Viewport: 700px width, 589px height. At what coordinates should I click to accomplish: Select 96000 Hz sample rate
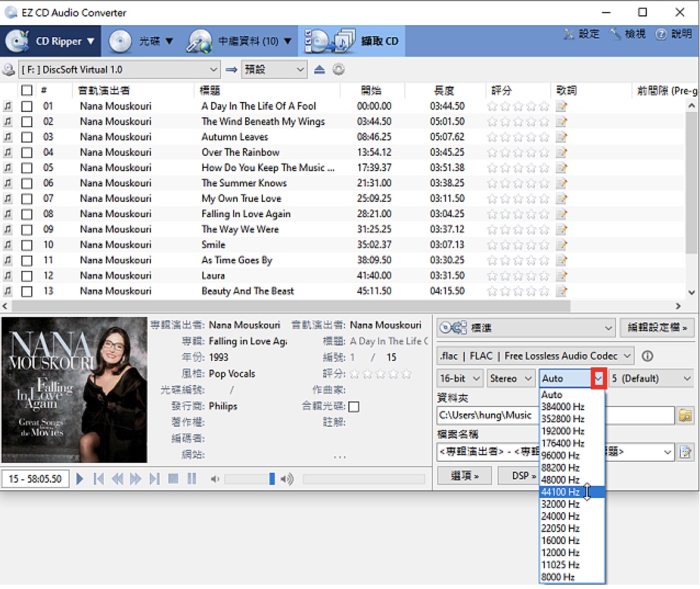573,456
